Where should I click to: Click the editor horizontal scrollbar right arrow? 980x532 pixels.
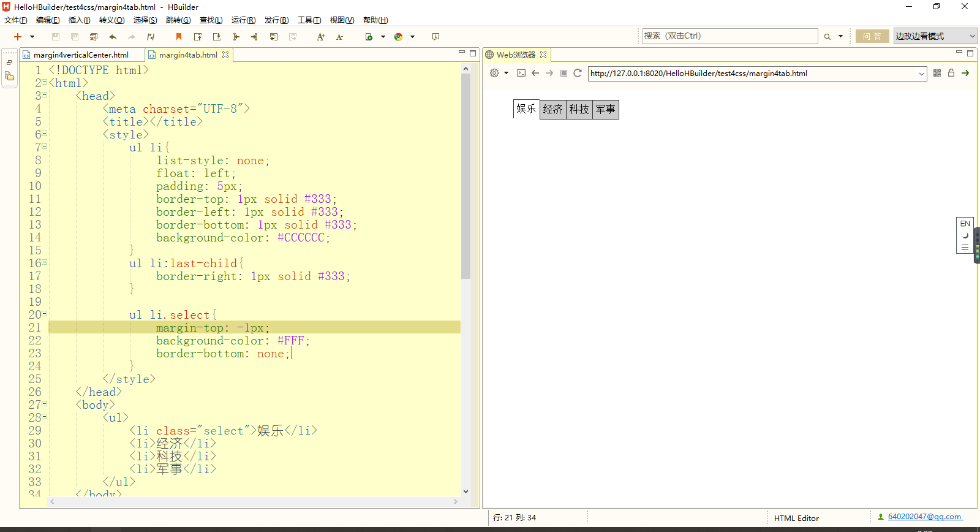click(x=455, y=501)
